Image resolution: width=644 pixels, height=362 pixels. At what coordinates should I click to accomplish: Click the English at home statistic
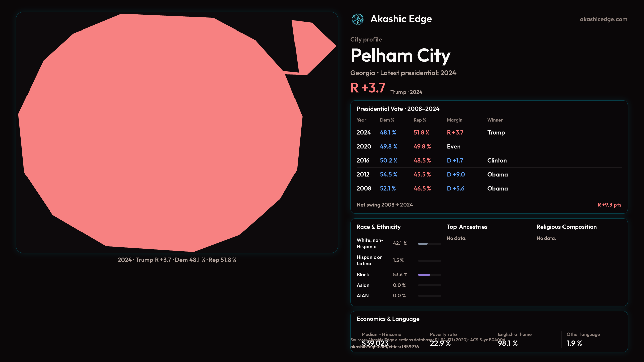508,343
